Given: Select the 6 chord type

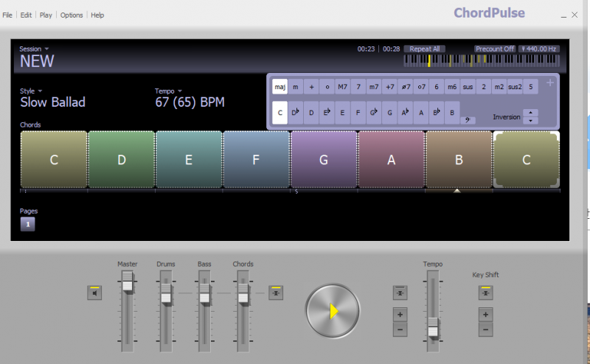Looking at the screenshot, I should [x=437, y=87].
